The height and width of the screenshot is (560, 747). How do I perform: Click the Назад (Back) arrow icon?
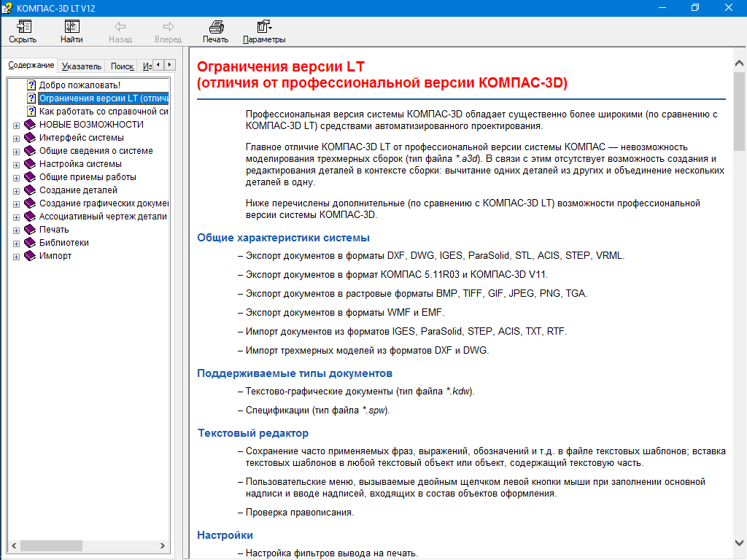120,26
